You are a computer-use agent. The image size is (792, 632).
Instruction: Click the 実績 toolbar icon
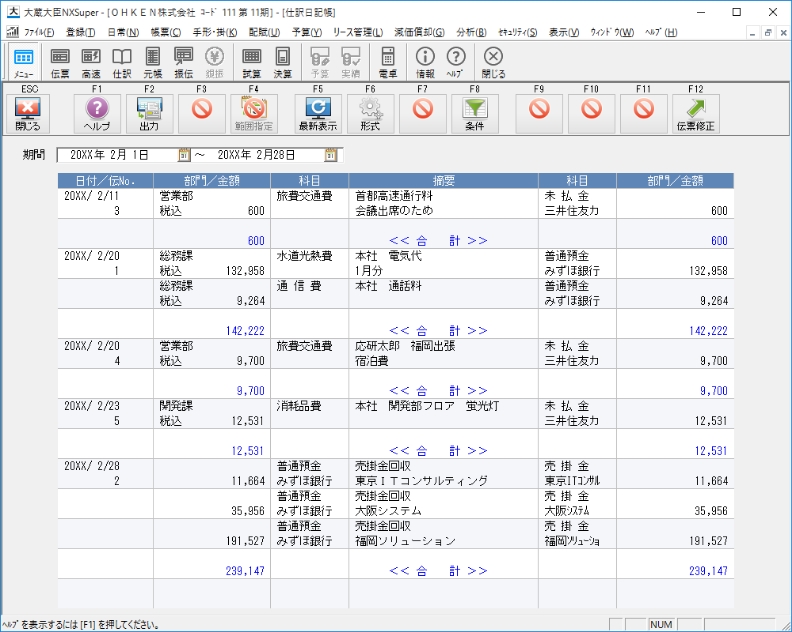(351, 63)
